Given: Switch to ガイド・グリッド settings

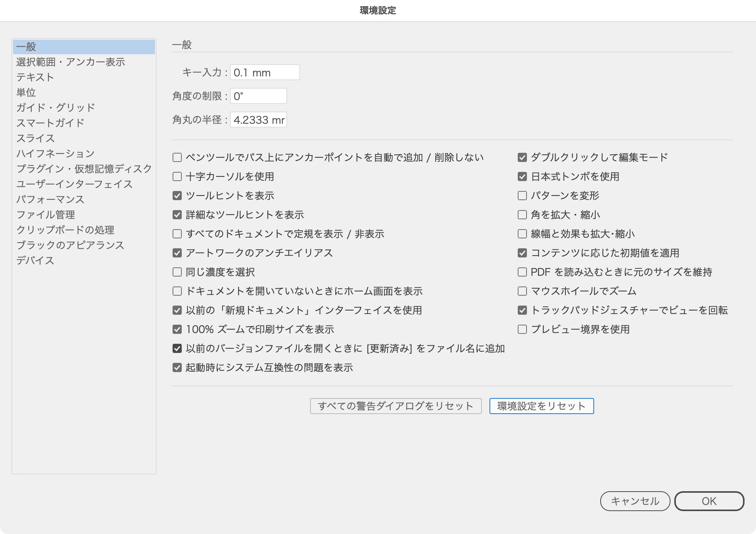Looking at the screenshot, I should click(55, 108).
